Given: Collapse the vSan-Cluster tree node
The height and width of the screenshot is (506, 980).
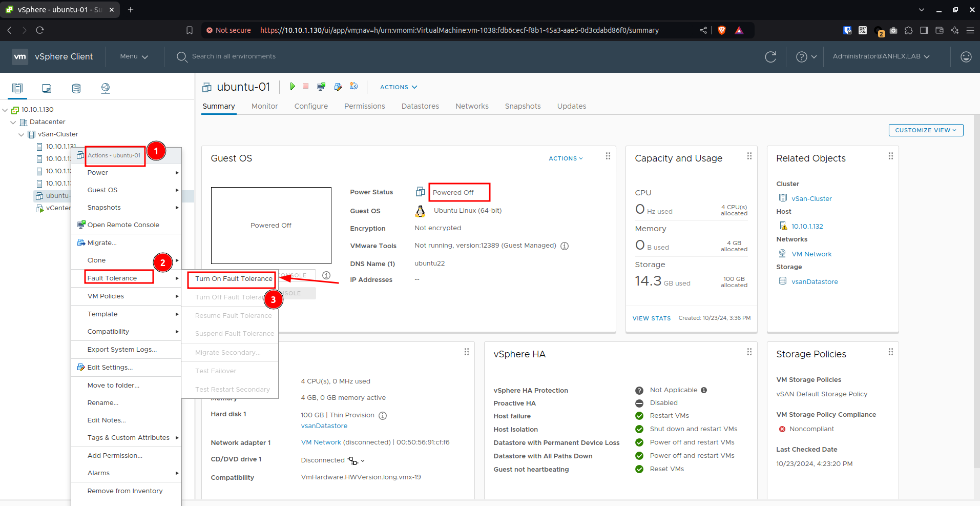Looking at the screenshot, I should pyautogui.click(x=22, y=135).
